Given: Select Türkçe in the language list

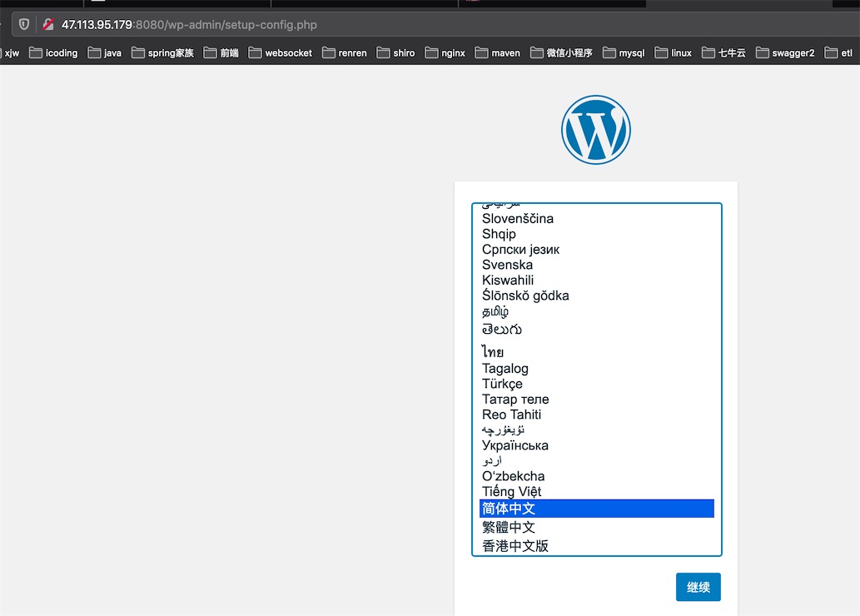Looking at the screenshot, I should 597,384.
